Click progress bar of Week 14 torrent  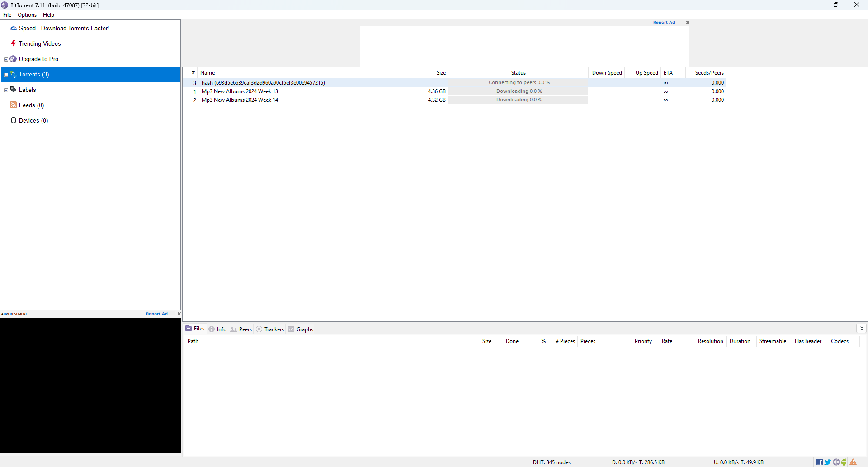click(518, 100)
